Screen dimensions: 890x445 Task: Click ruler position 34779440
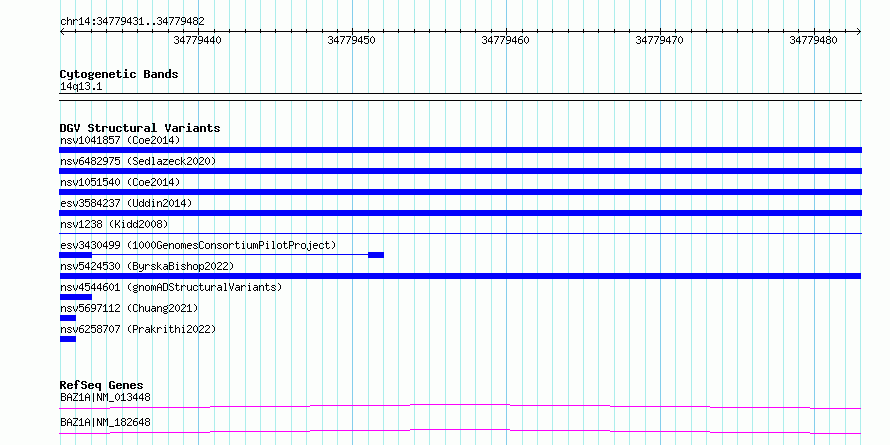pyautogui.click(x=198, y=40)
